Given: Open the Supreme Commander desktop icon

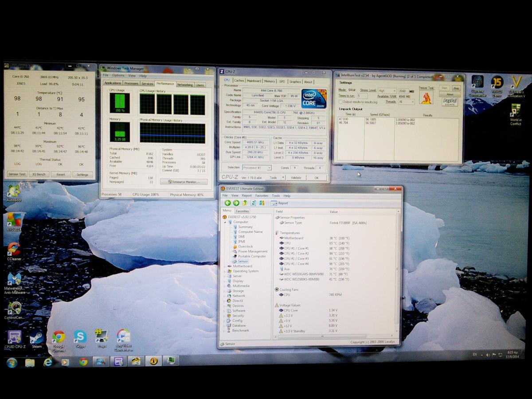Looking at the screenshot, I should [x=477, y=86].
